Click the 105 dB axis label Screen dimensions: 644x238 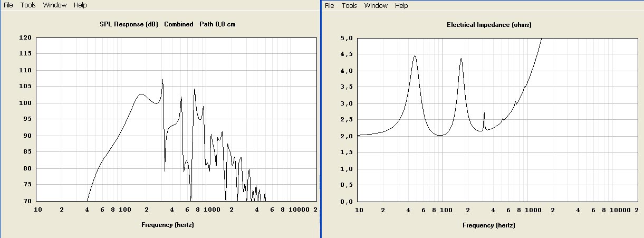[26, 87]
